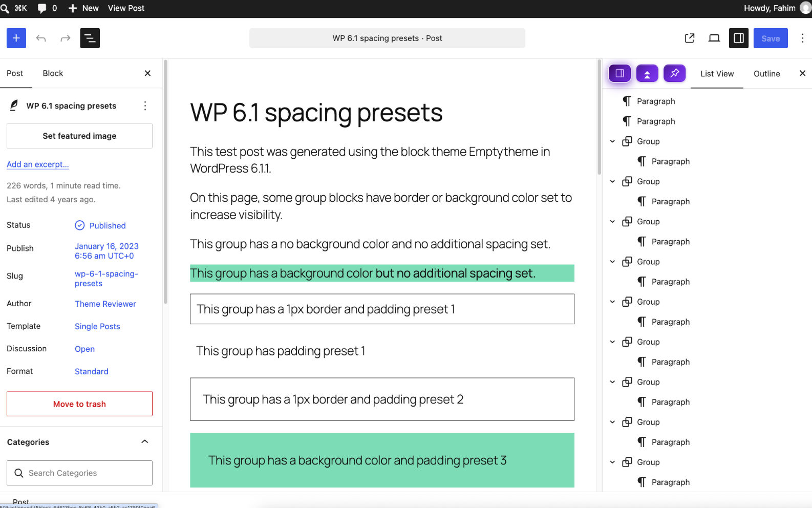Viewport: 812px width, 508px height.
Task: Switch to the Block tab
Action: [53, 73]
